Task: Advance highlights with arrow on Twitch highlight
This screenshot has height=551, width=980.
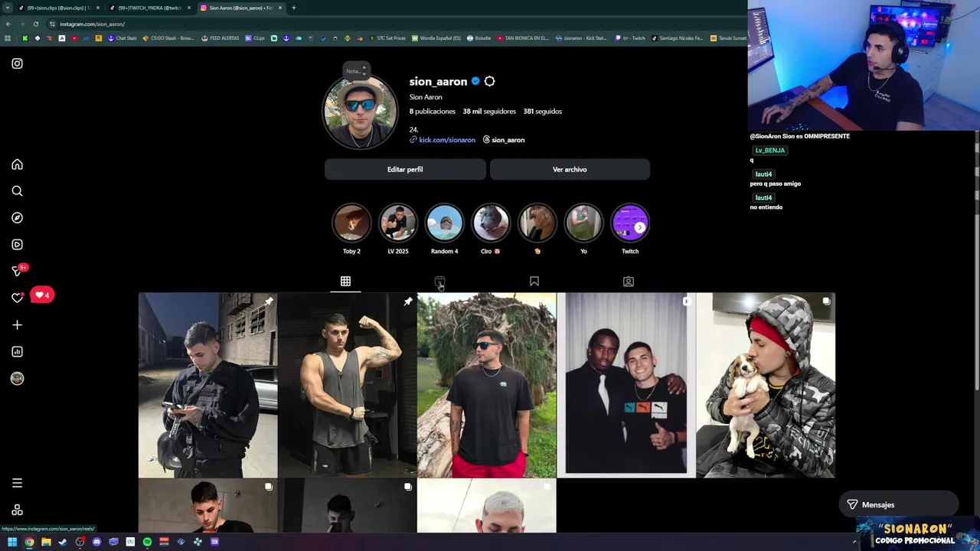Action: click(640, 227)
